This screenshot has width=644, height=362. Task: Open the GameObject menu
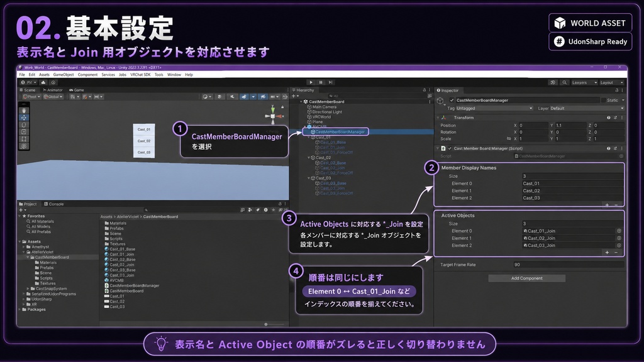[x=64, y=75]
